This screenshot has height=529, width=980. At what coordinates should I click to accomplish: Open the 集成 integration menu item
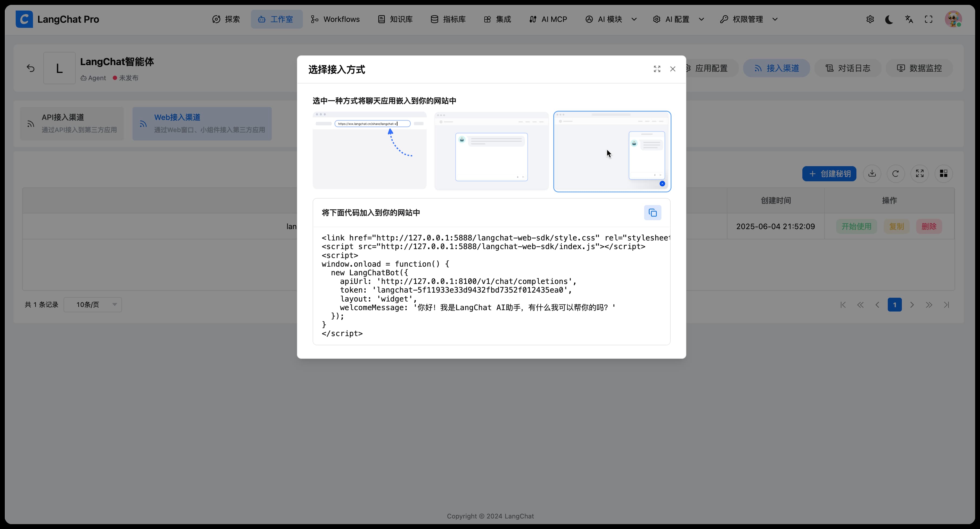[497, 19]
